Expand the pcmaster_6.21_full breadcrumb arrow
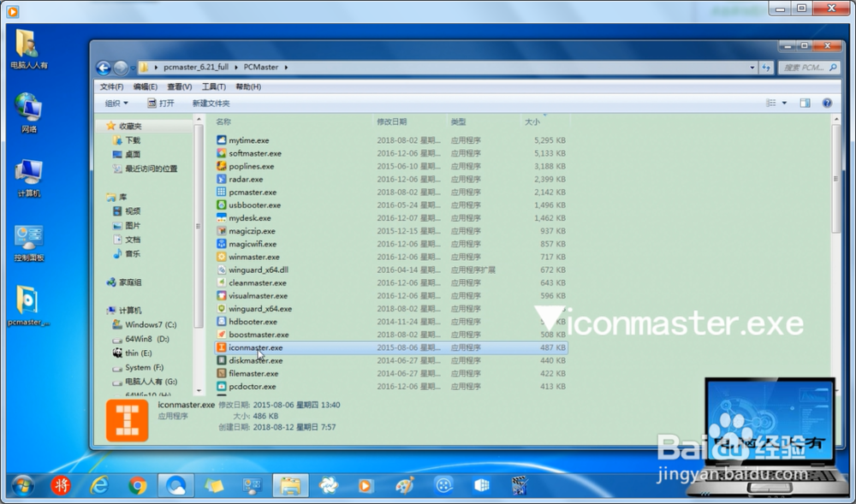 coord(236,68)
